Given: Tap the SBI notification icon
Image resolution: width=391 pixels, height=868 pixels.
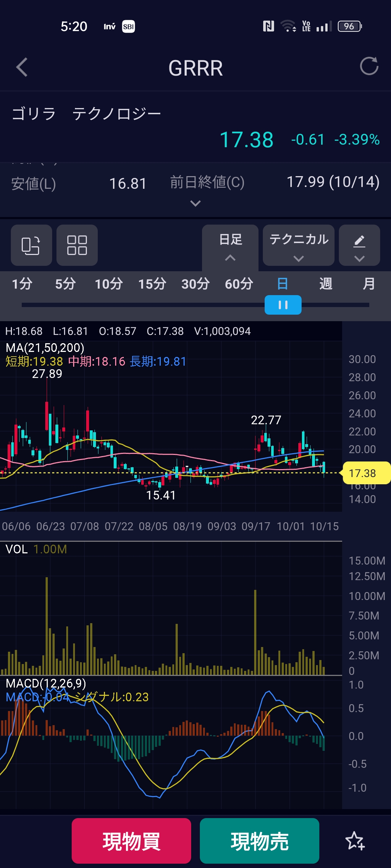Looking at the screenshot, I should pos(128,26).
